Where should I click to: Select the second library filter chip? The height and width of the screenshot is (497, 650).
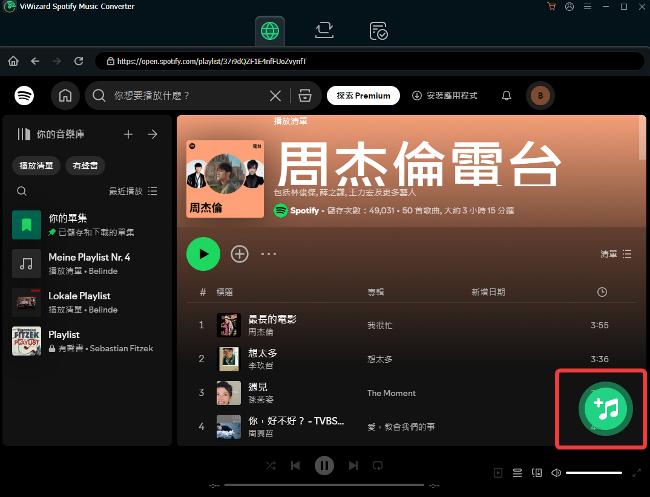[x=85, y=165]
